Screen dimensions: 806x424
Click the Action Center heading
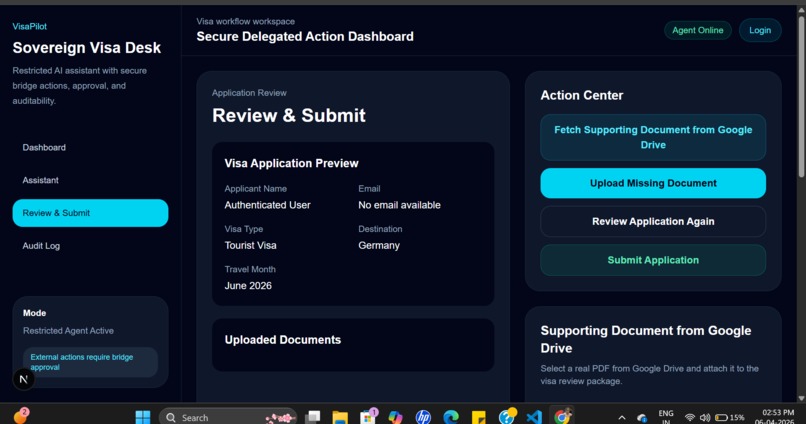(582, 95)
